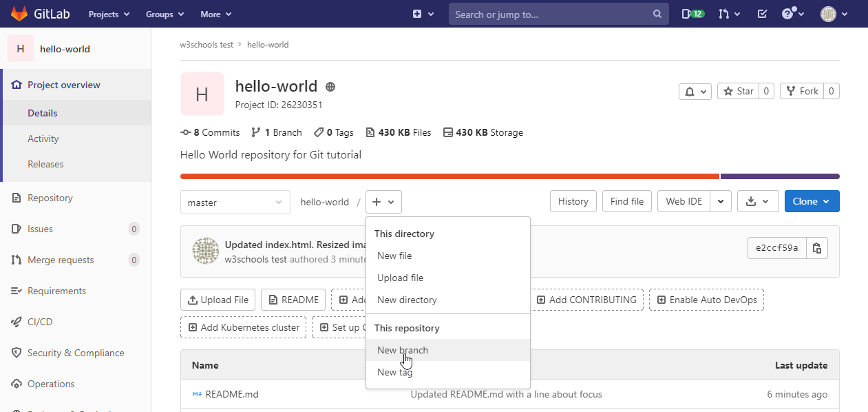The width and height of the screenshot is (868, 412).
Task: Click the search magnifier icon
Action: (657, 14)
